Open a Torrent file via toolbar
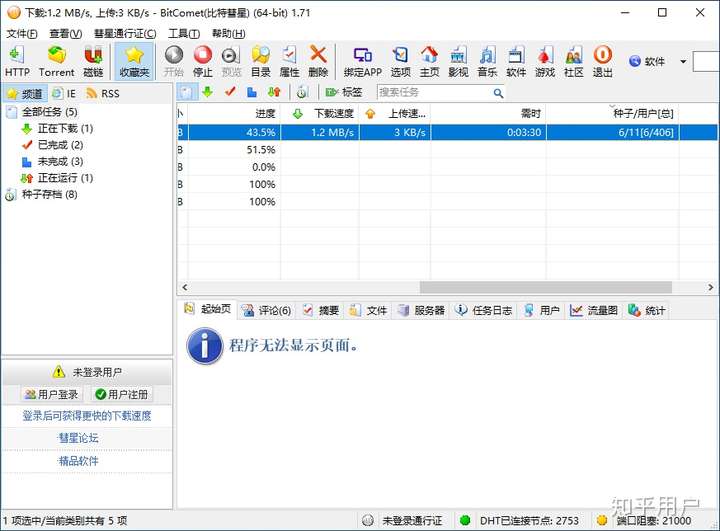 pos(56,61)
